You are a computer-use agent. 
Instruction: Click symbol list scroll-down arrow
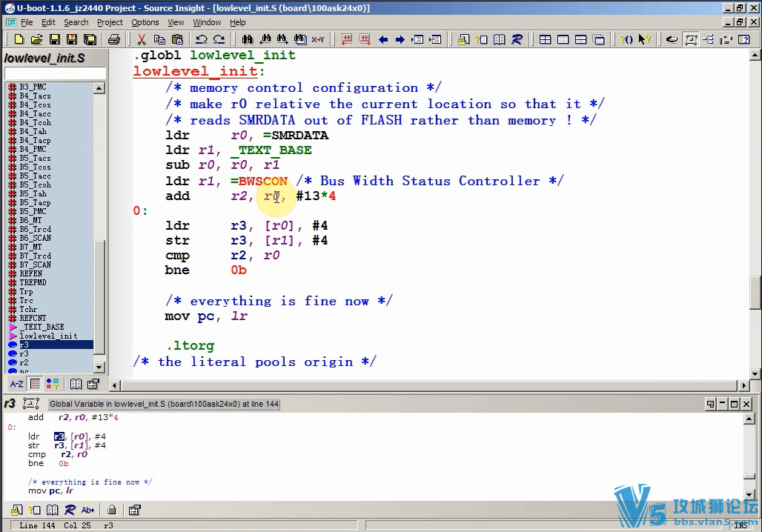99,368
